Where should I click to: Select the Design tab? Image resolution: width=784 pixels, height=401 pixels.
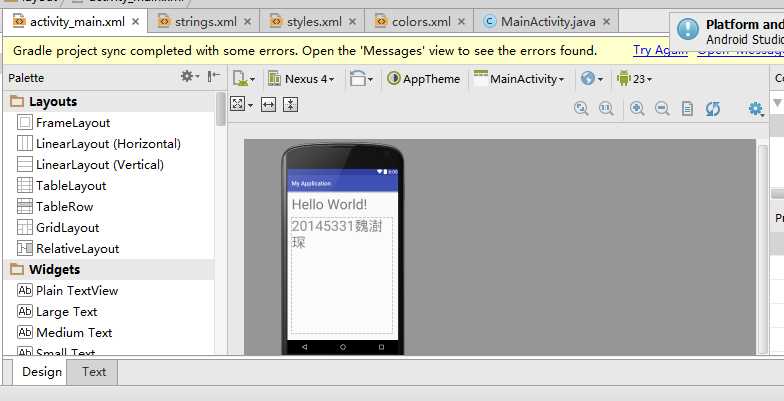tap(42, 372)
